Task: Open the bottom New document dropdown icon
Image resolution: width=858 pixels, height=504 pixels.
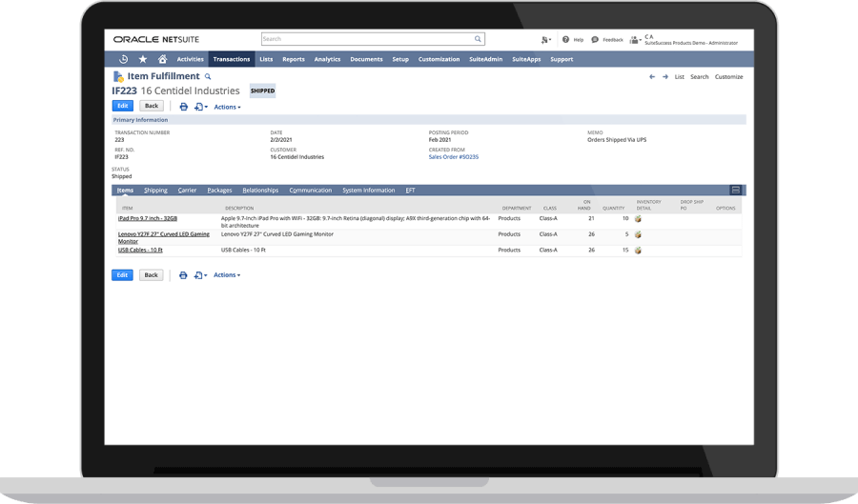Action: (x=200, y=275)
